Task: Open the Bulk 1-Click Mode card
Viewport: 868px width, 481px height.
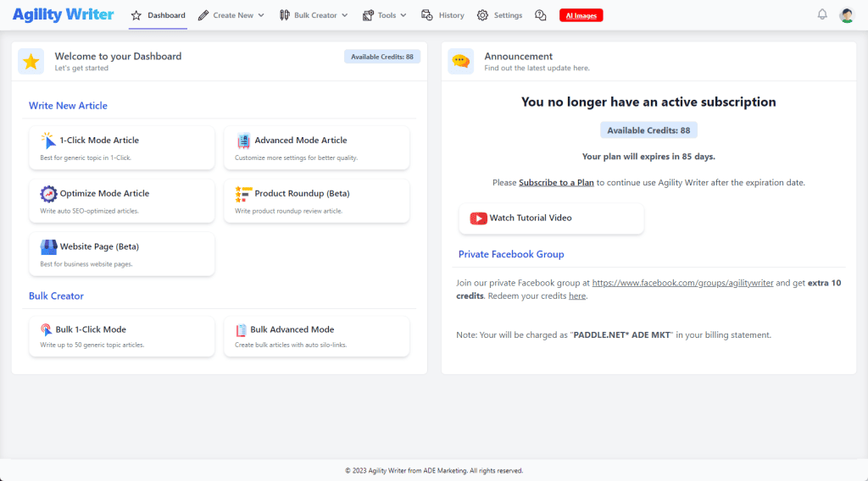Action: [122, 336]
